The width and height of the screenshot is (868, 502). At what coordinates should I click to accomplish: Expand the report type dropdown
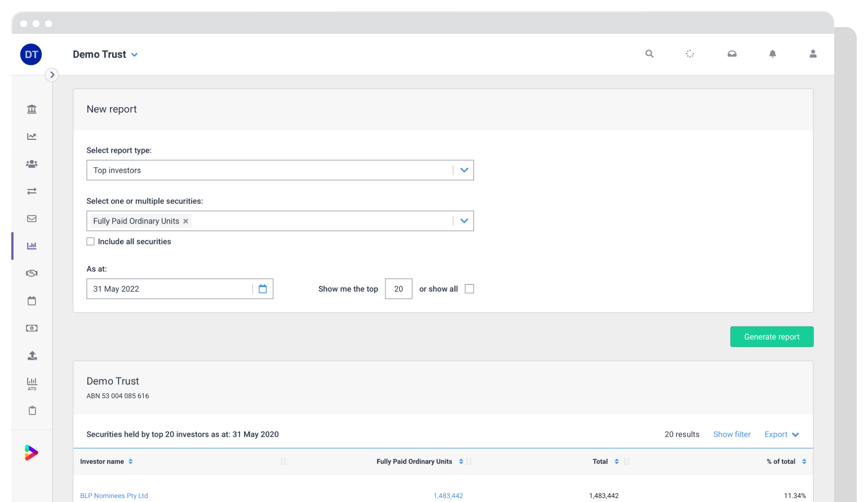[464, 170]
